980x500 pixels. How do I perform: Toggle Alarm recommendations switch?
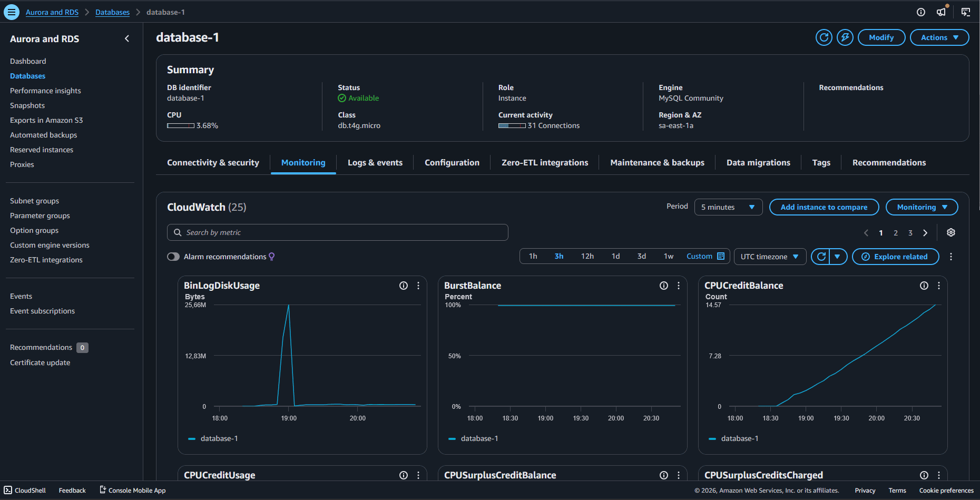[x=173, y=257]
